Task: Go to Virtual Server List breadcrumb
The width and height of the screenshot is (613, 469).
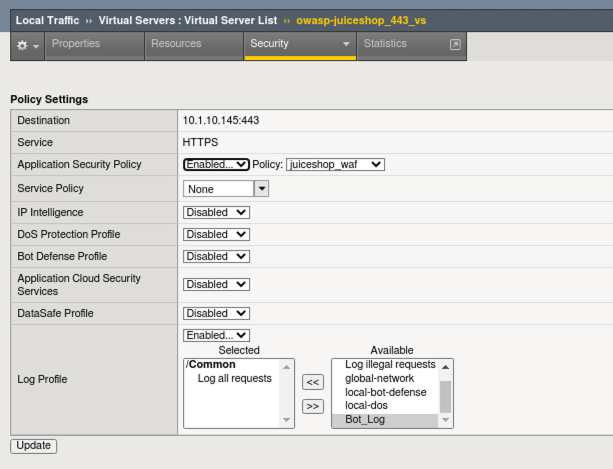Action: (x=230, y=20)
